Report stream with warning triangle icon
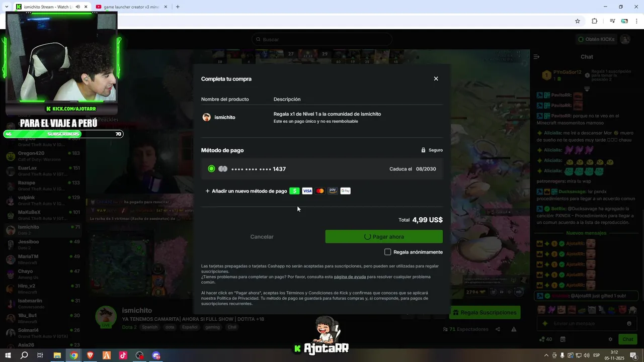Screen dimensions: 644x362 pos(514,329)
